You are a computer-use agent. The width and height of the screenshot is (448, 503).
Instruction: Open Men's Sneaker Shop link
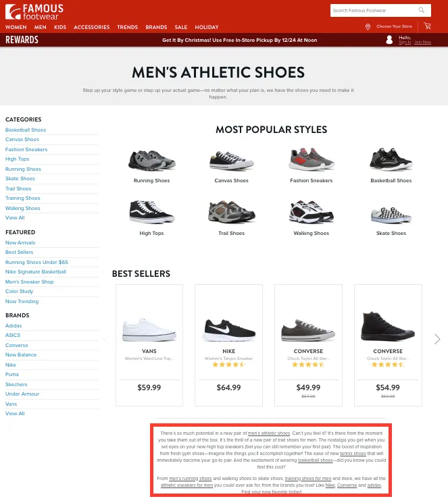30,282
